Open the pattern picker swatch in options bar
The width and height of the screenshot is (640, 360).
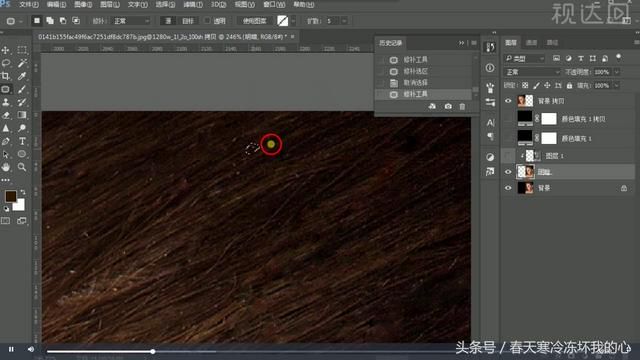coord(282,20)
